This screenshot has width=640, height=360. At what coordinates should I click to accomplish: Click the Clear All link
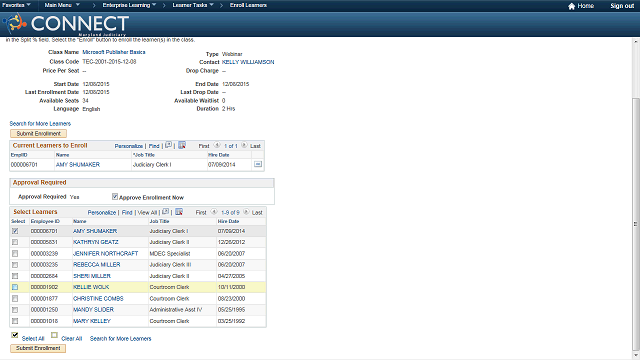[71, 338]
